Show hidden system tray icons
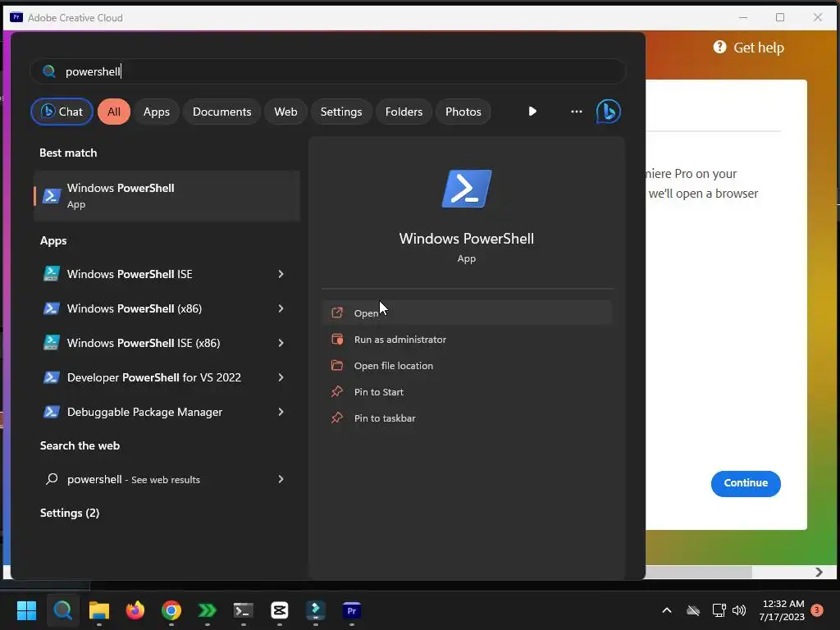840x630 pixels. [x=667, y=610]
